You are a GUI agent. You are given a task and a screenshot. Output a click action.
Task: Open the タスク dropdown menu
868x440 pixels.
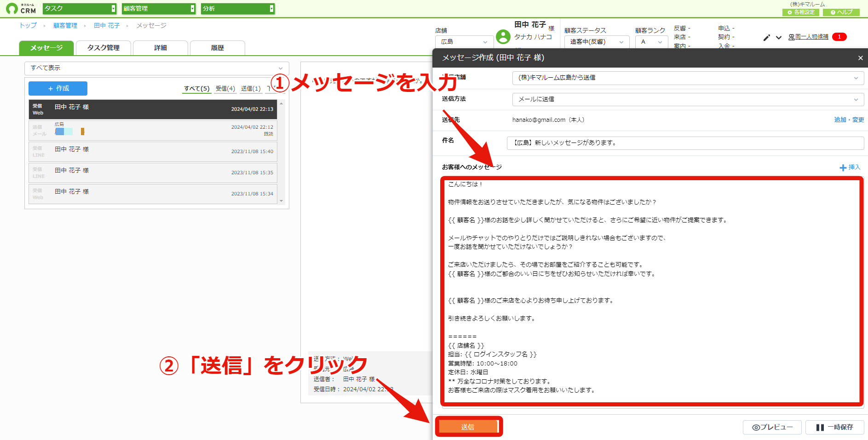tap(80, 9)
